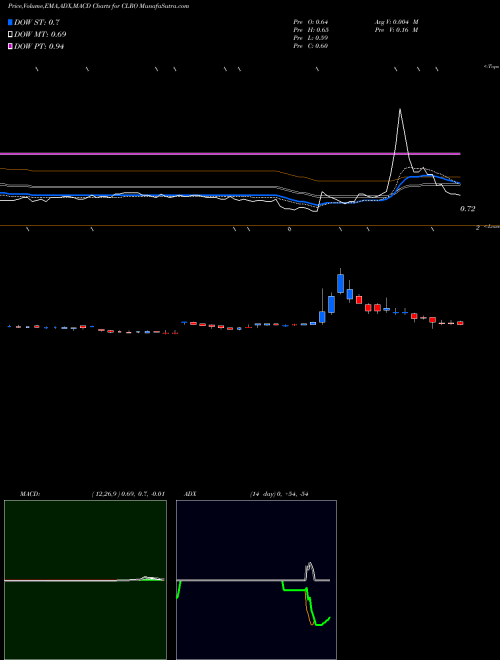Click the tallest blue candlestick at the price peak
500x660 pixels.
[340, 283]
